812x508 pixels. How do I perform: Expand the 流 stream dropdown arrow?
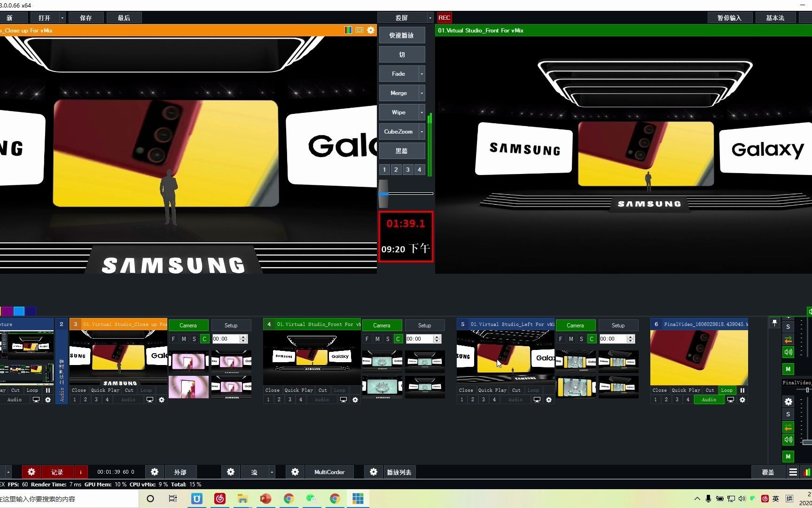(272, 472)
